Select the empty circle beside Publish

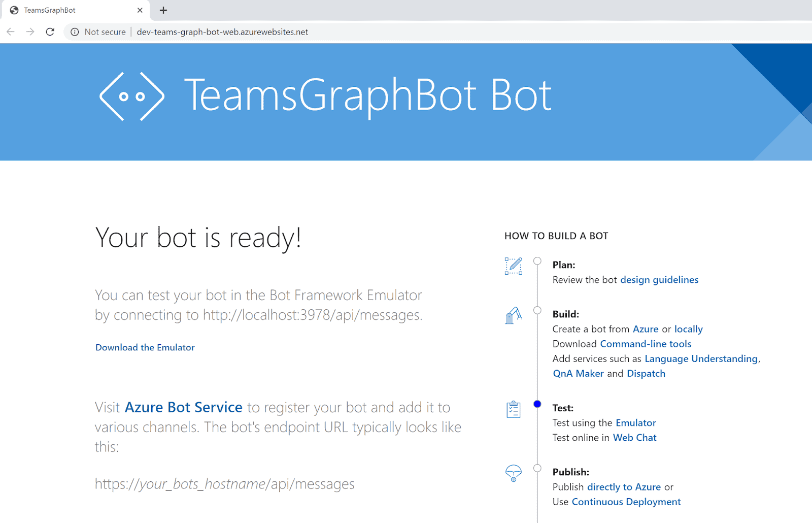click(537, 468)
